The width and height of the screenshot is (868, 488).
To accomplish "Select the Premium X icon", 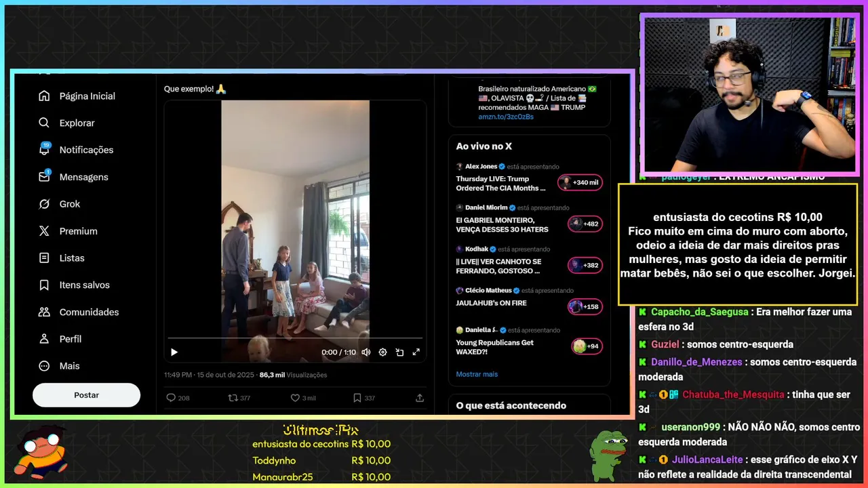I will coord(44,231).
